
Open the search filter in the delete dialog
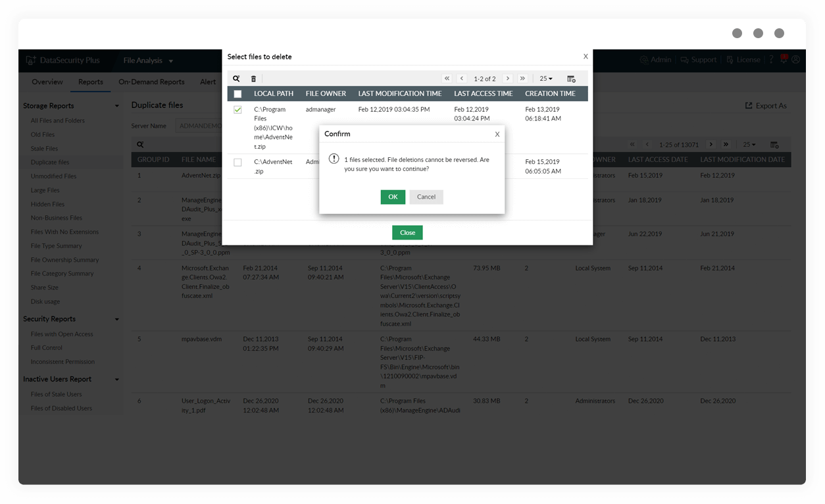[236, 78]
